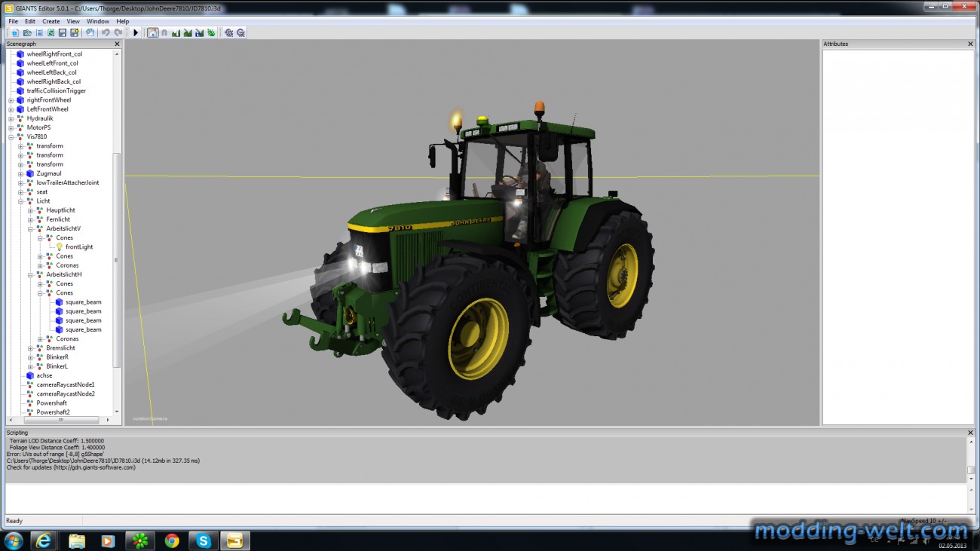This screenshot has height=551, width=980.
Task: Select the foliage paint grass icon
Action: pyautogui.click(x=211, y=32)
